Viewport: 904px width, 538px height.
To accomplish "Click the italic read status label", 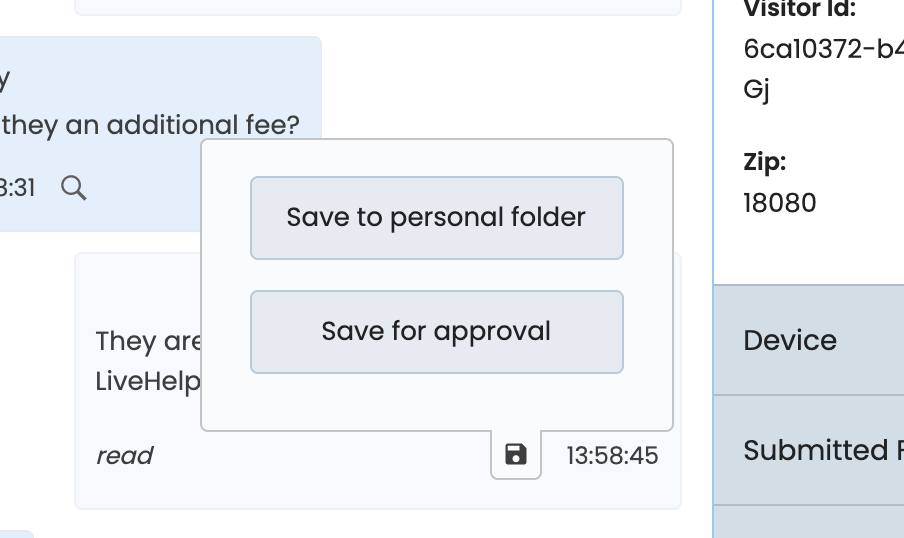I will point(124,456).
